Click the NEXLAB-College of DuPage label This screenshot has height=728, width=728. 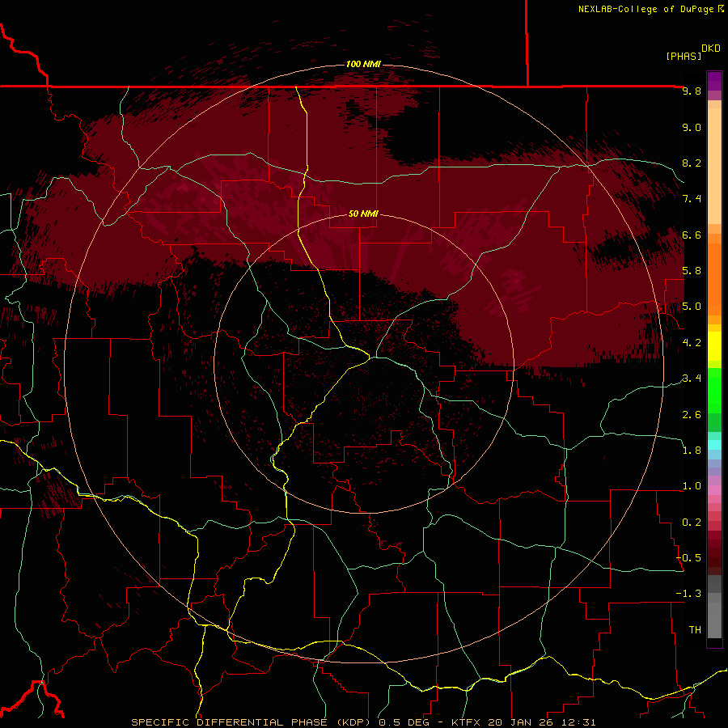645,9
